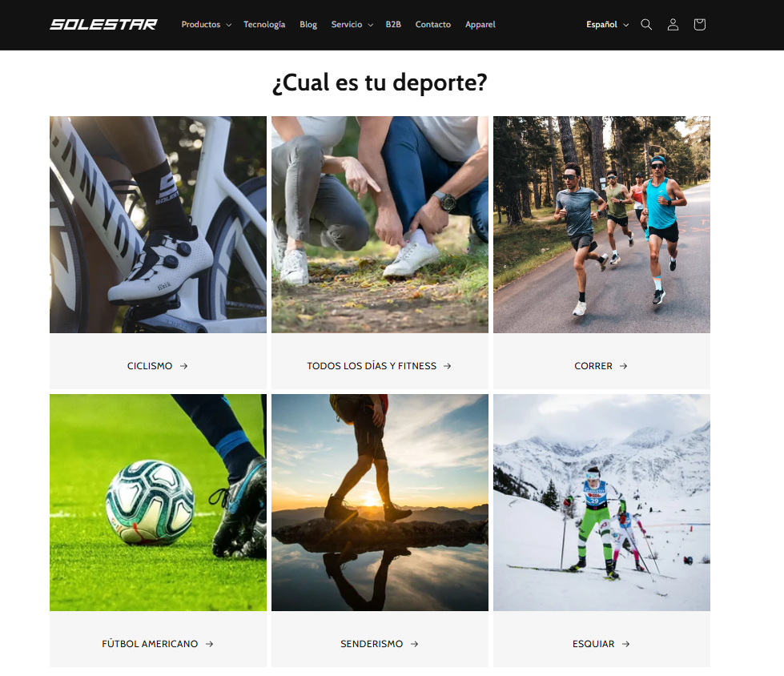Click the arrow next to ESQUIAR
The height and width of the screenshot is (676, 784).
tap(626, 644)
